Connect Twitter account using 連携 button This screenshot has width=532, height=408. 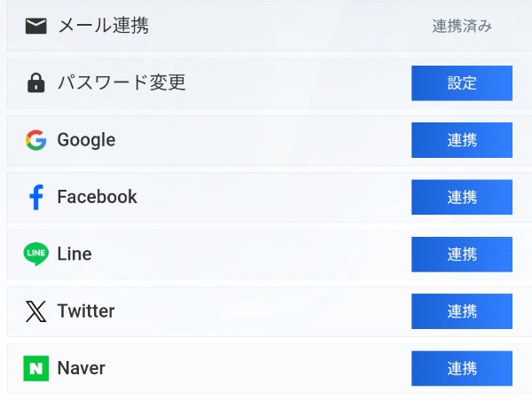(462, 311)
